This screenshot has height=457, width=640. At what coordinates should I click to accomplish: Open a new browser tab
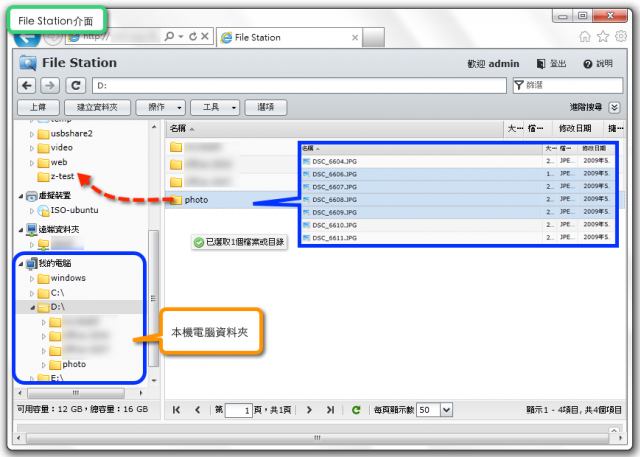point(373,38)
